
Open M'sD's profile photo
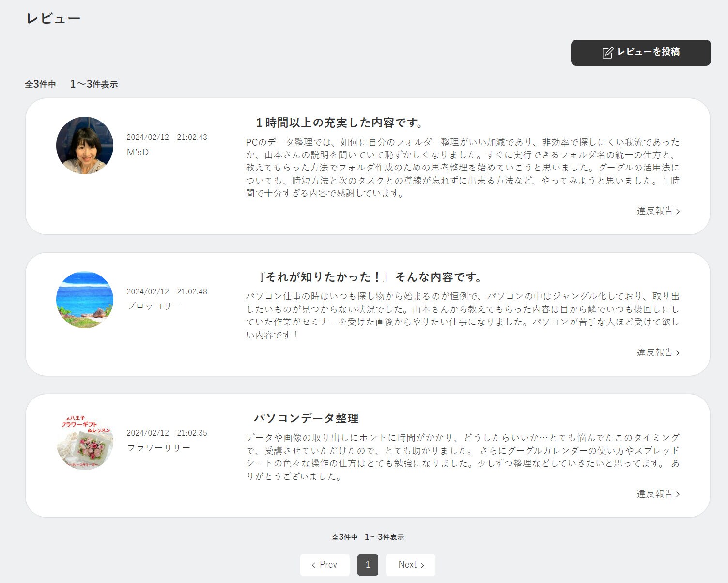pyautogui.click(x=85, y=145)
